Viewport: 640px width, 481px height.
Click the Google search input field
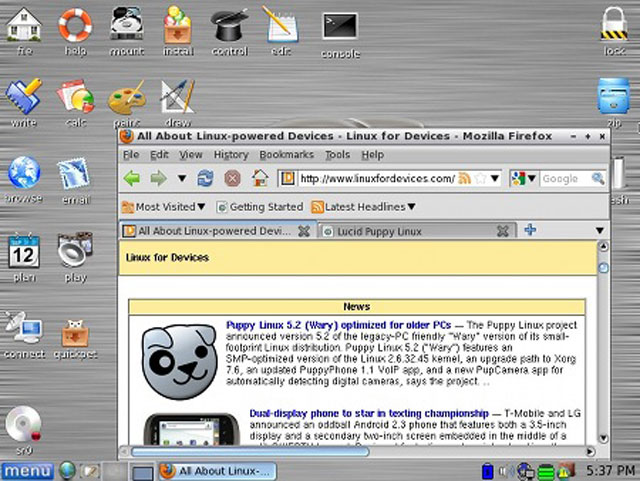(566, 178)
